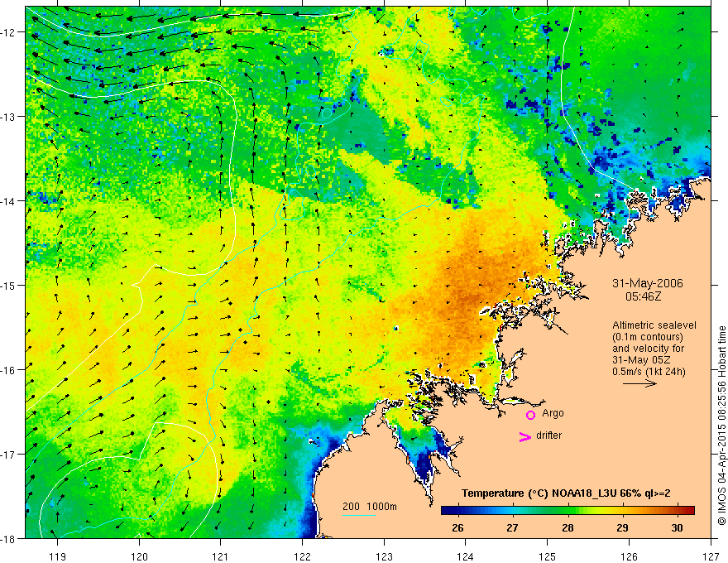
Task: Click the "Temperature (°C) NOAA18_L3U 66% ql>=2" title
Action: point(566,493)
